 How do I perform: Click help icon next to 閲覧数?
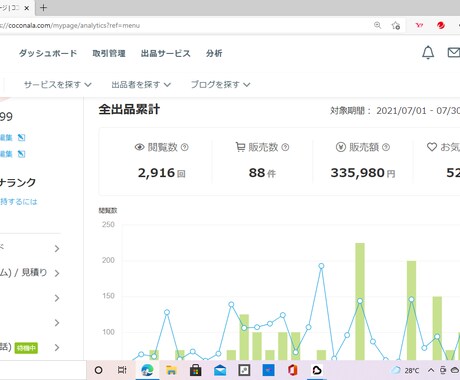click(x=184, y=147)
